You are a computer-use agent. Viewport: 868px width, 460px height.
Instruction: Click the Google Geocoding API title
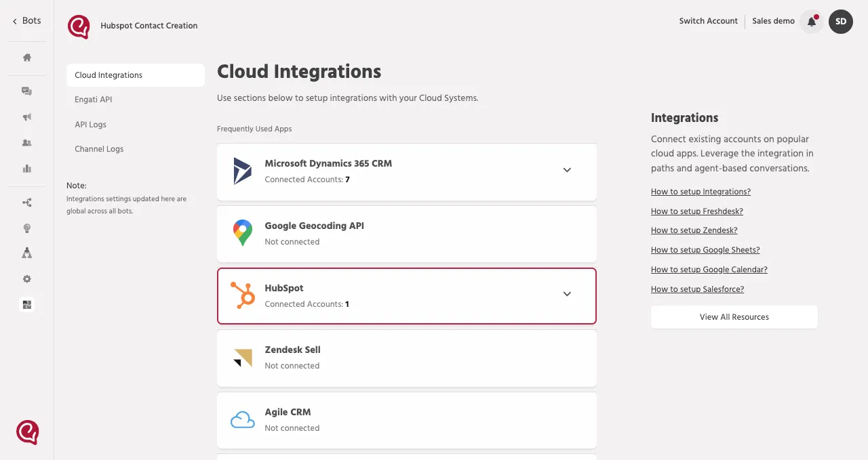coord(314,226)
